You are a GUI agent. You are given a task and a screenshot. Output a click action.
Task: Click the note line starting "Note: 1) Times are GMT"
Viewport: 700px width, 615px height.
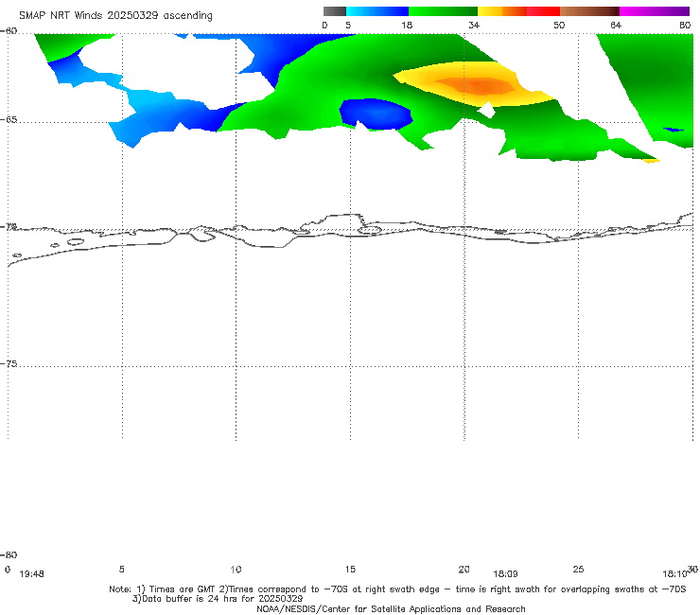397,589
